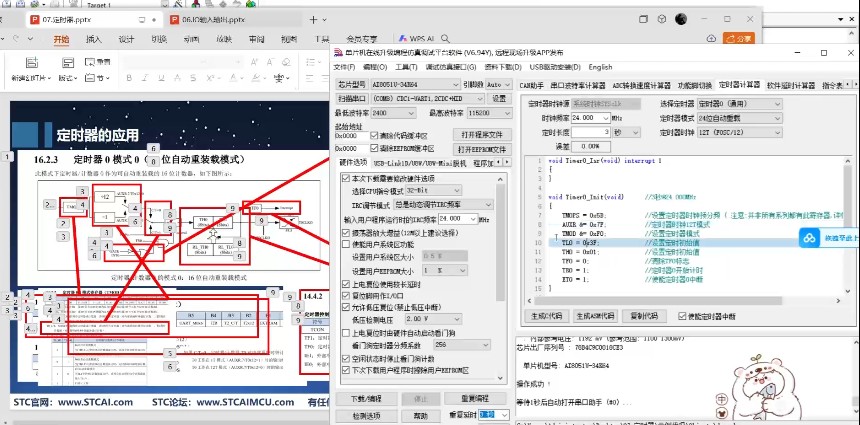Viewport: 860px width, 425px height.
Task: Open CPU instruction mode 32-Bit dropdown
Action: tap(433, 191)
